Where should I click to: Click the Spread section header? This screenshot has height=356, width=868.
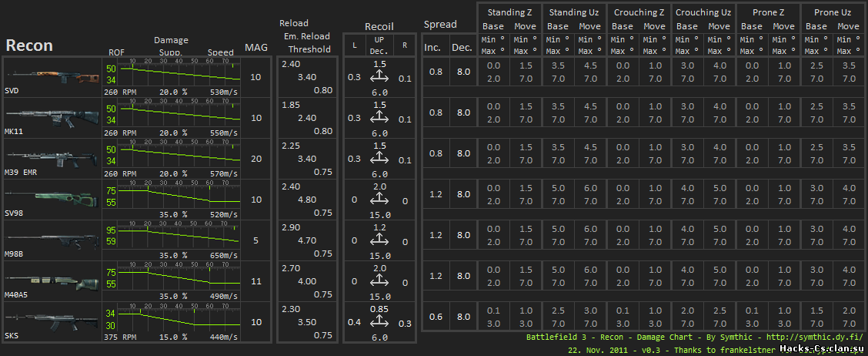coord(440,25)
